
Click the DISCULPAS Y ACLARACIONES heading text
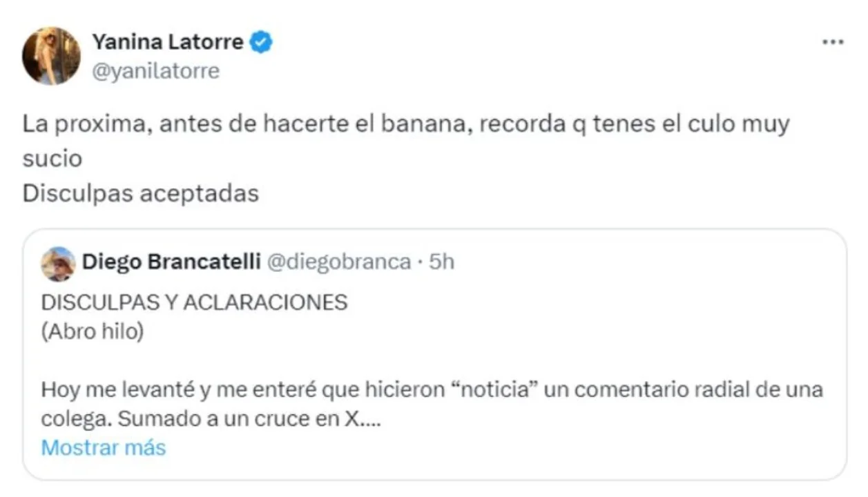194,302
